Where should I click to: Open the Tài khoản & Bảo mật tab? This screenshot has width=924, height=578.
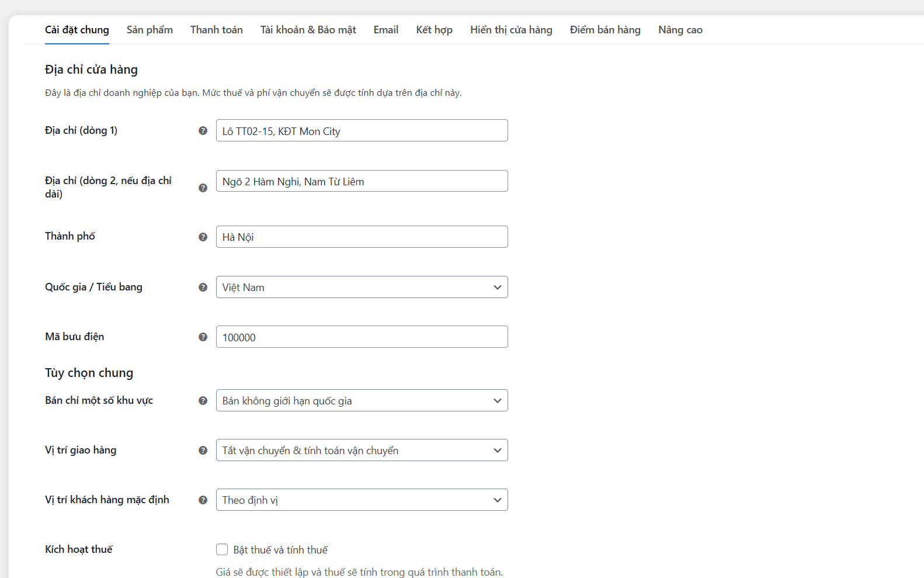[308, 29]
